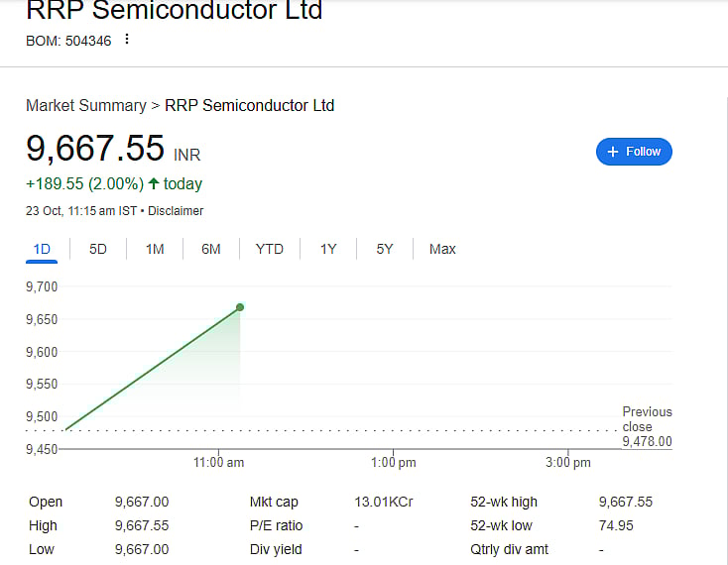728x565 pixels.
Task: Select the 1D chart range tab
Action: point(42,249)
